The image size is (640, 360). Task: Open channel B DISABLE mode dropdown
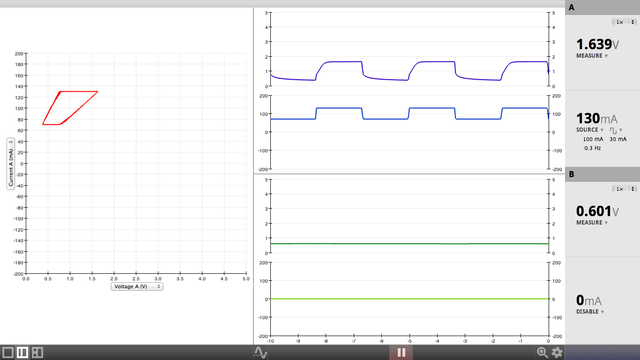click(x=590, y=311)
